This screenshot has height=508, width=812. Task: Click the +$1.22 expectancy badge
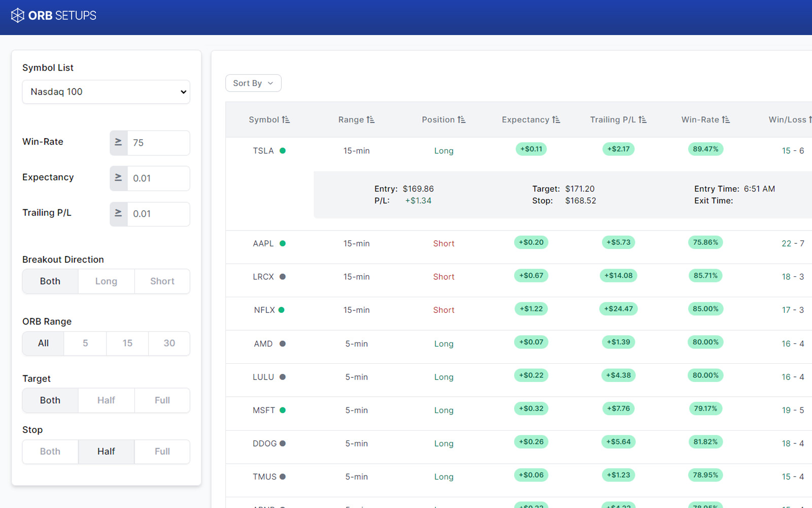(531, 309)
